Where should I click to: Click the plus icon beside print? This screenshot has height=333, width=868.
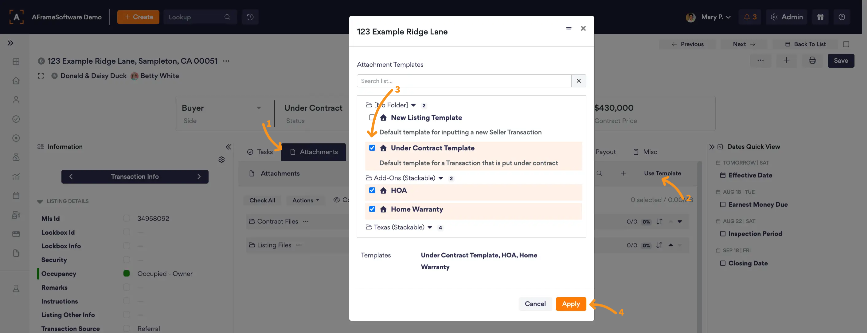tap(787, 61)
